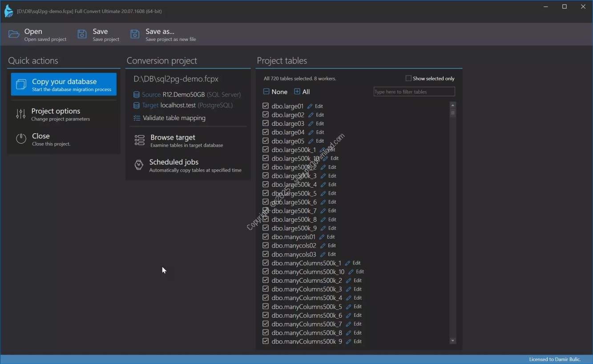The width and height of the screenshot is (593, 364).
Task: Uncheck the dbo.manyColumns500k_5 table checkbox
Action: pyautogui.click(x=266, y=306)
